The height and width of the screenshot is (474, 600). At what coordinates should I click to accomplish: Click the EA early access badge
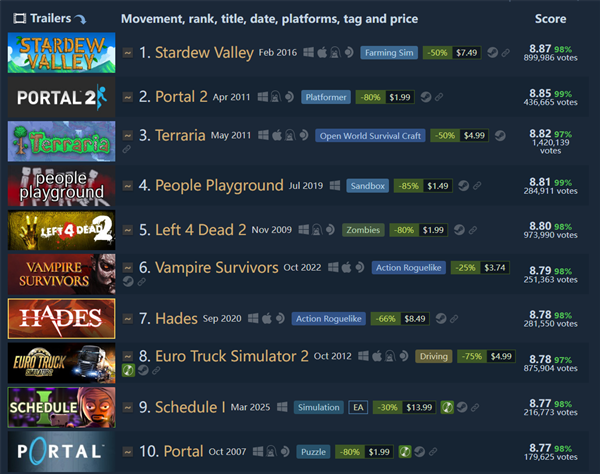pos(358,407)
